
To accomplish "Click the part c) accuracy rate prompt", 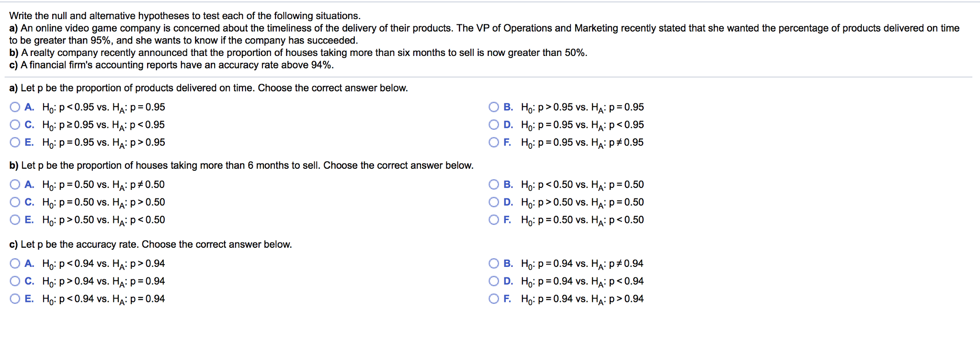I will 148,244.
